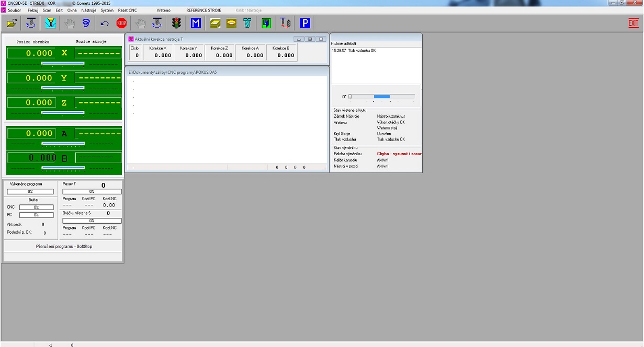The width and height of the screenshot is (644, 347).
Task: Click the green door toolbar icon
Action: click(266, 23)
